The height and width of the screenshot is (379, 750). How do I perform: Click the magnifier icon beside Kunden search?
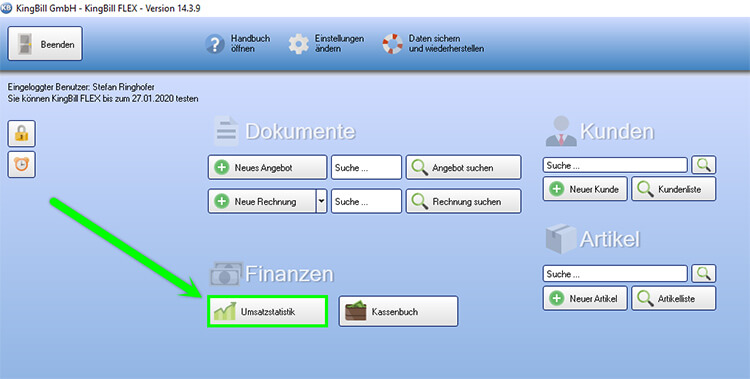pos(704,165)
